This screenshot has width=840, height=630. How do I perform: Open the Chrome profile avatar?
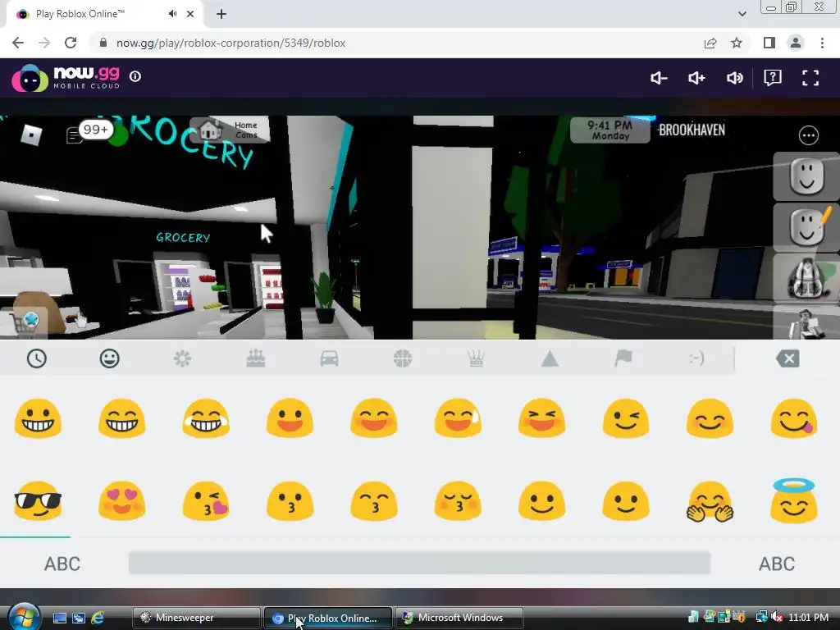pyautogui.click(x=796, y=43)
